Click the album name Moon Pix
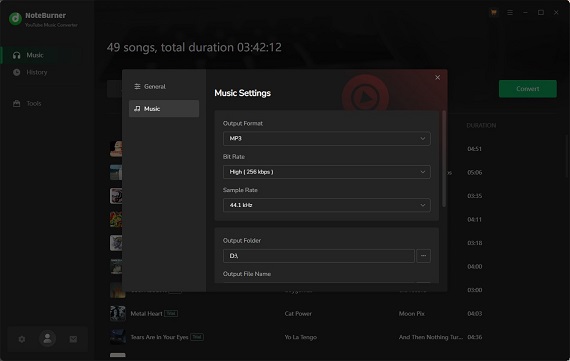 pyautogui.click(x=412, y=313)
